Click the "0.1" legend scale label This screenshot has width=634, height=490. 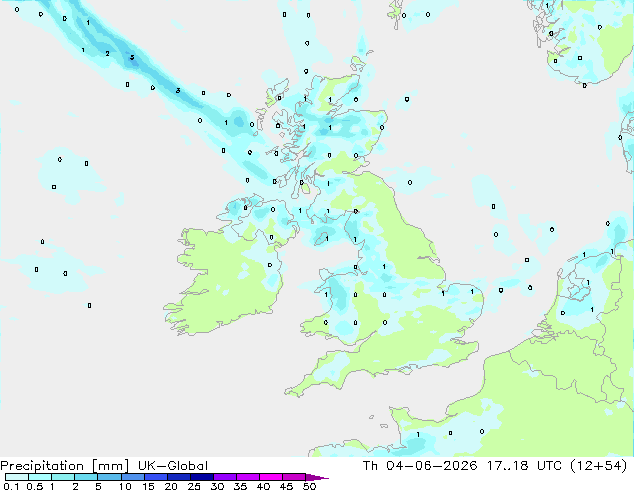point(11,486)
